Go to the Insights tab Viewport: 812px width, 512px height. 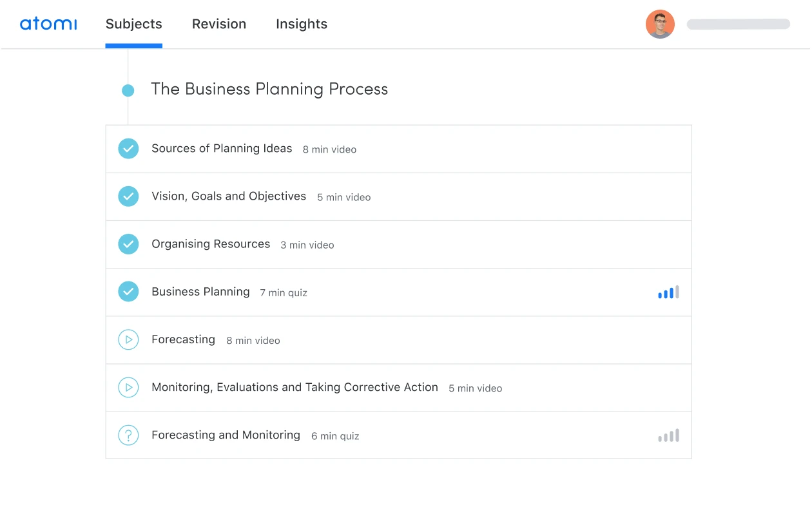click(x=302, y=24)
